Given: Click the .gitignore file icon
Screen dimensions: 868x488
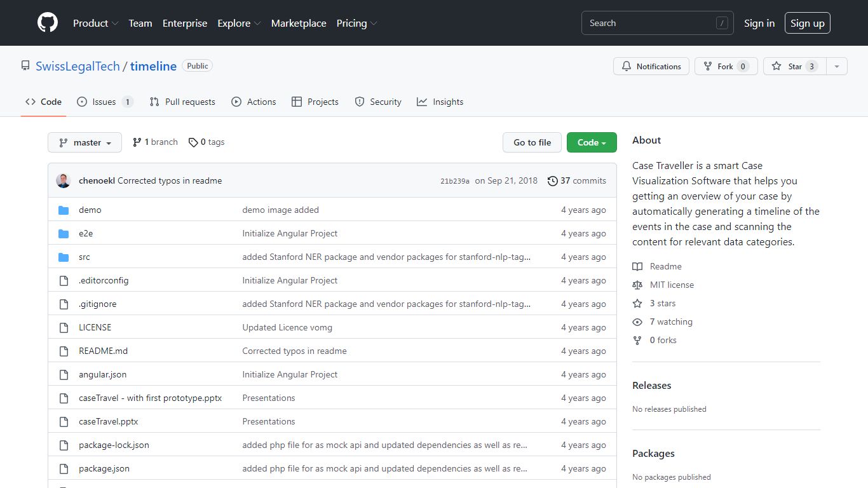Looking at the screenshot, I should [64, 304].
